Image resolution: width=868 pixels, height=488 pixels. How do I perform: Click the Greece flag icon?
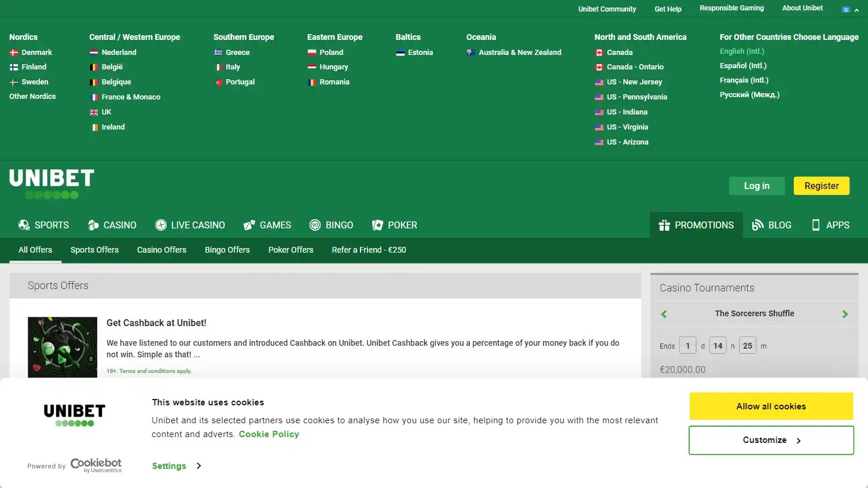click(218, 53)
